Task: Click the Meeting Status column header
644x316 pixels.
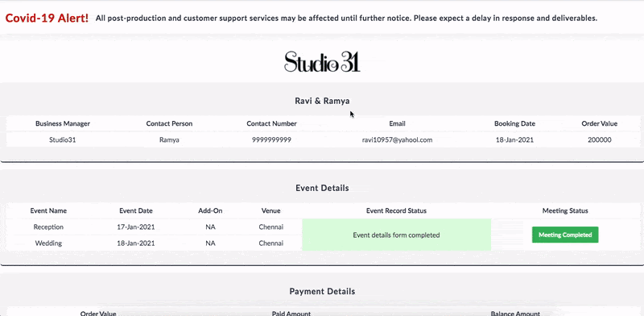Action: (x=565, y=210)
